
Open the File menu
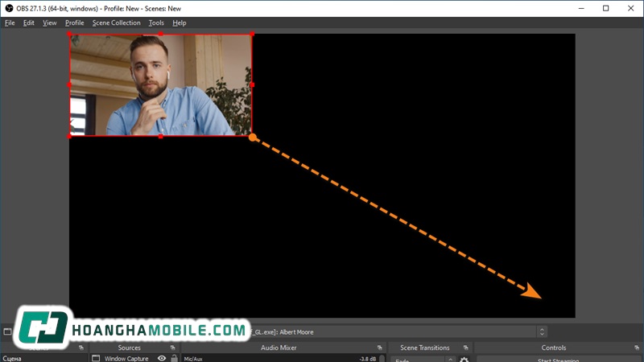coord(10,23)
